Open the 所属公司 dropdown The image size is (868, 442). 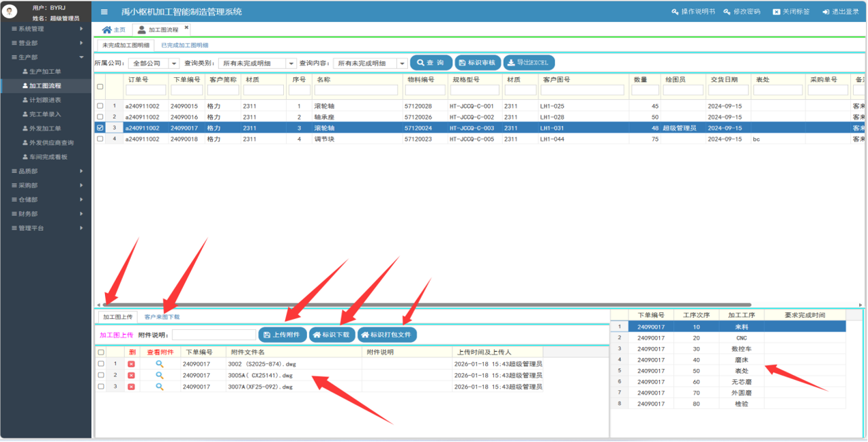[x=154, y=63]
